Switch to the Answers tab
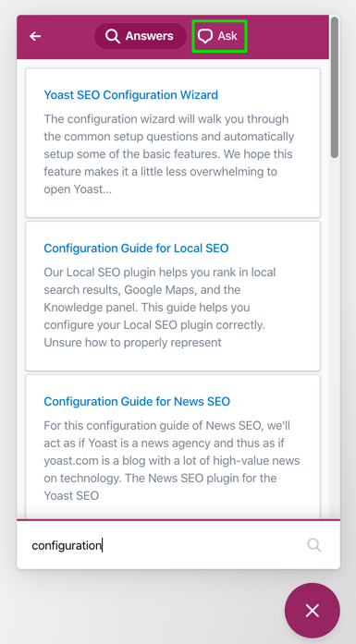Viewport: 356px width, 644px height. (x=141, y=36)
